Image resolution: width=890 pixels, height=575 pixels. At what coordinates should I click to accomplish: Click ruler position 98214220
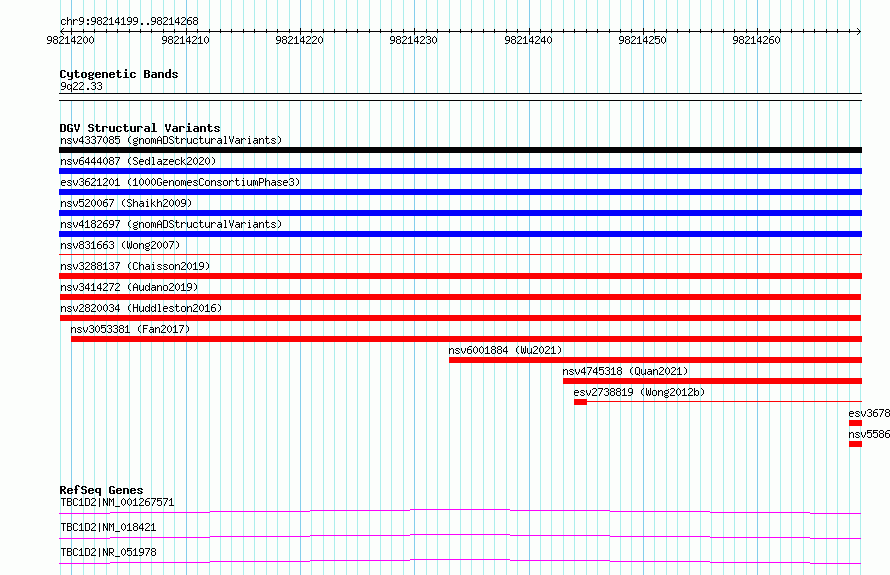(299, 40)
